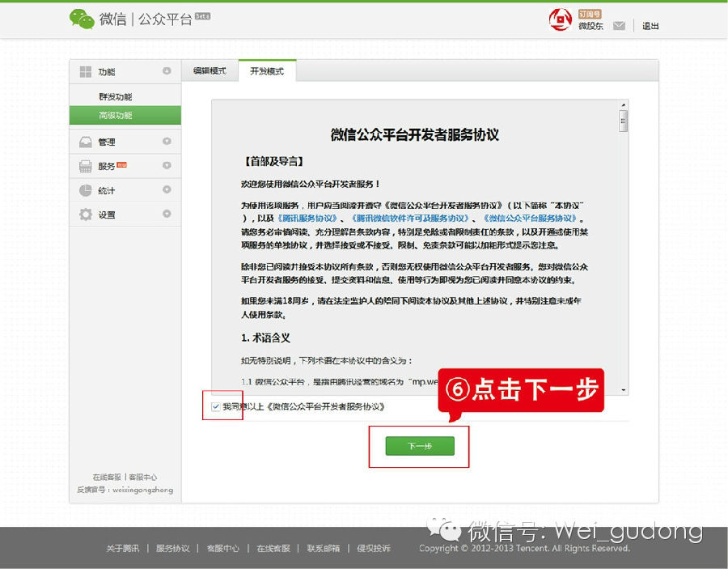Collapse the 功能 sidebar section
Image resolution: width=728 pixels, height=569 pixels.
[167, 70]
